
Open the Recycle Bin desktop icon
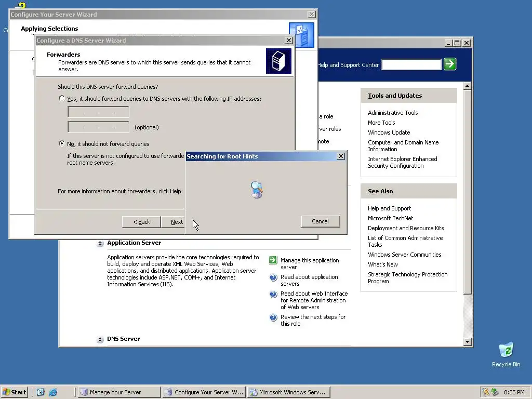506,354
